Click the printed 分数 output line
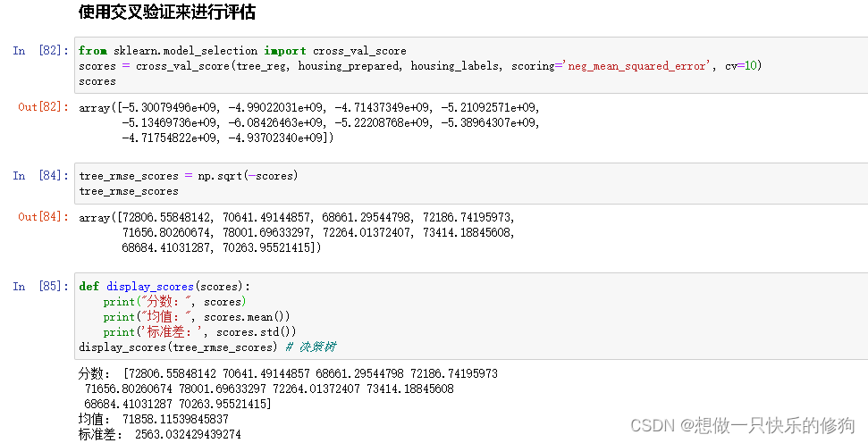868x443 pixels. (288, 374)
